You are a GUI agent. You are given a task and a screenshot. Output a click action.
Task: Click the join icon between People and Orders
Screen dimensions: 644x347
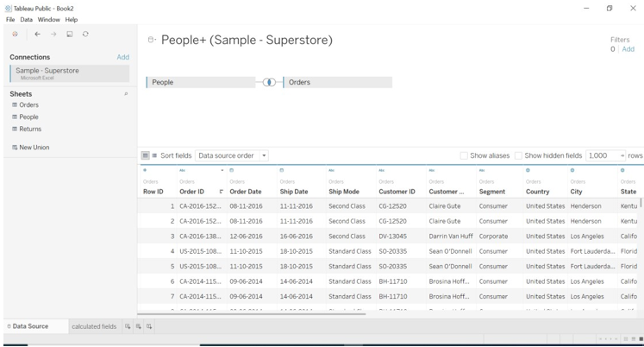pyautogui.click(x=269, y=82)
